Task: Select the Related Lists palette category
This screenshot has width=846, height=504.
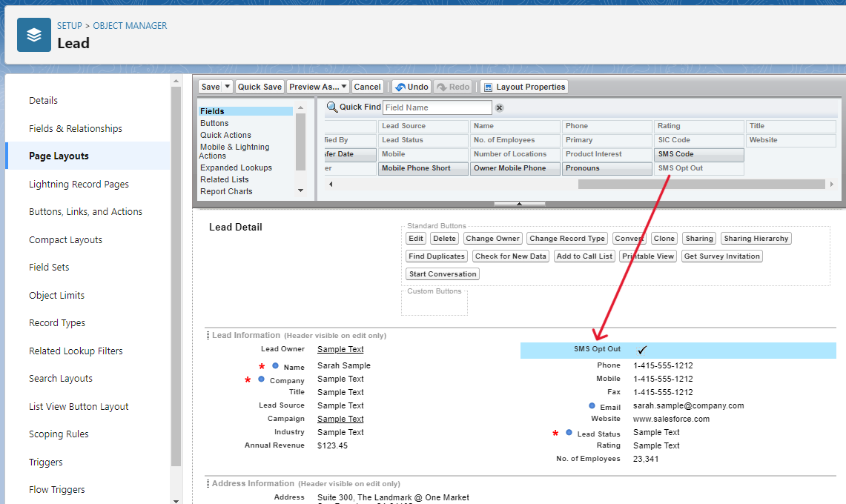Action: coord(225,179)
